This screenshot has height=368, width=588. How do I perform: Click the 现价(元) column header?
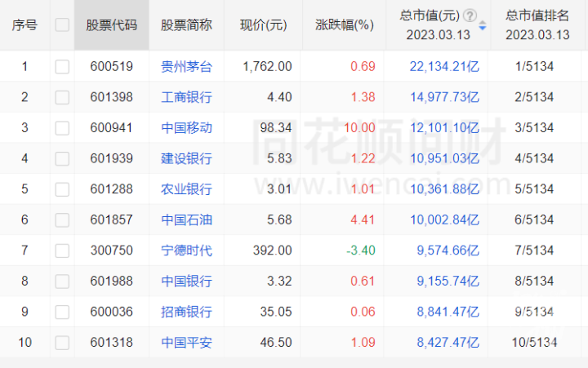263,25
